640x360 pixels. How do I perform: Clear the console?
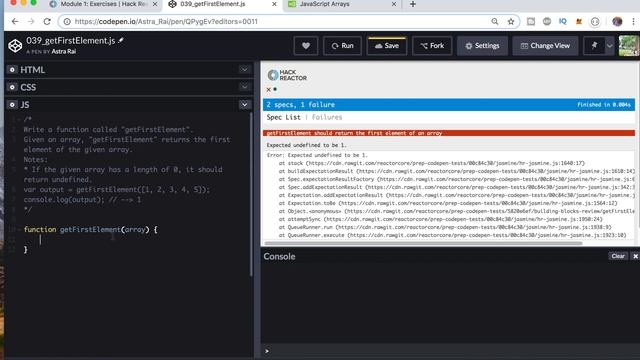coord(618,256)
